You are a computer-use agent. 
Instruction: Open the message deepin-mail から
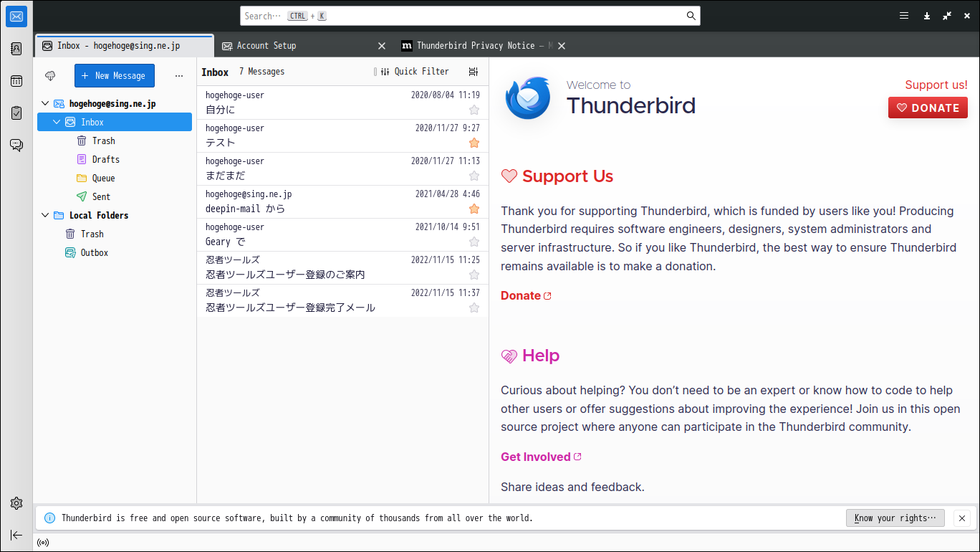tap(342, 201)
